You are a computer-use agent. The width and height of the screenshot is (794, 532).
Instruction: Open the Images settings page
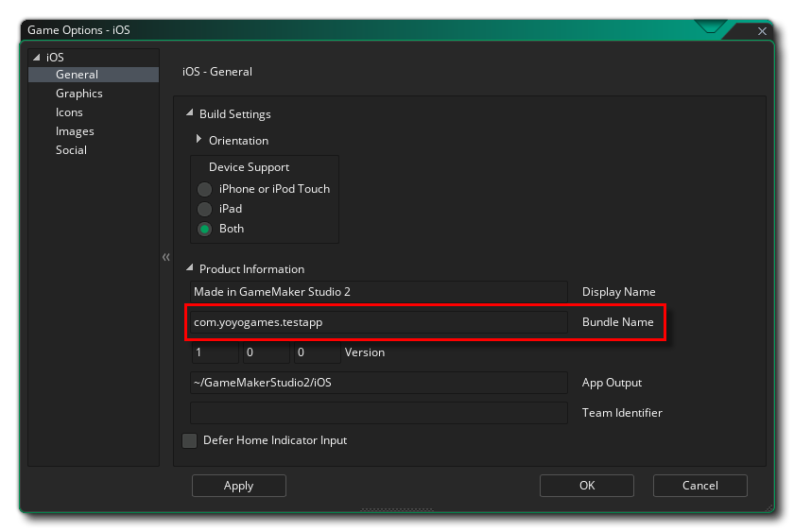point(75,131)
